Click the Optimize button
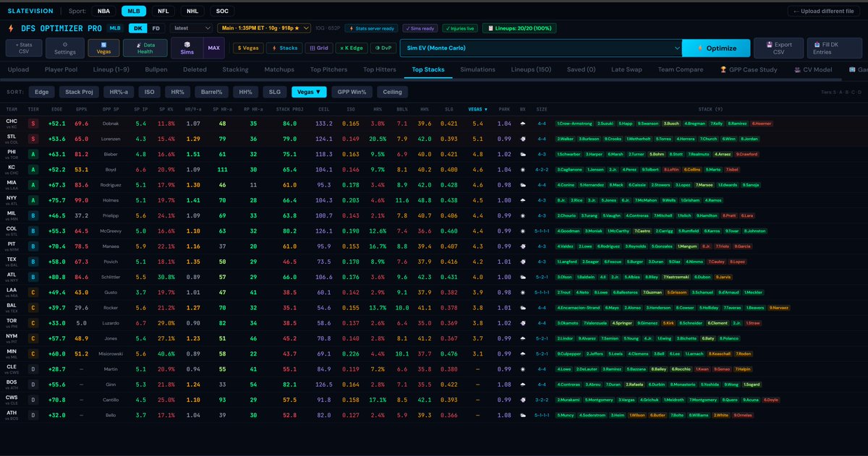The width and height of the screenshot is (868, 456). 717,48
